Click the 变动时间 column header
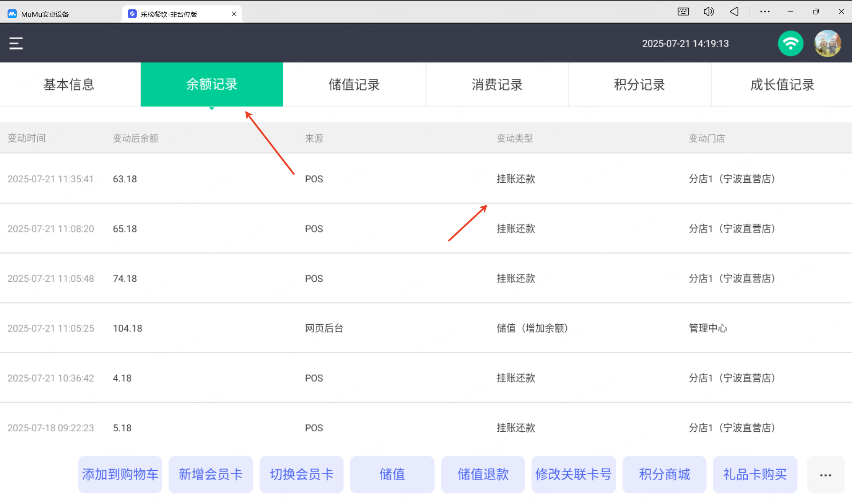The height and width of the screenshot is (504, 852). [x=27, y=138]
